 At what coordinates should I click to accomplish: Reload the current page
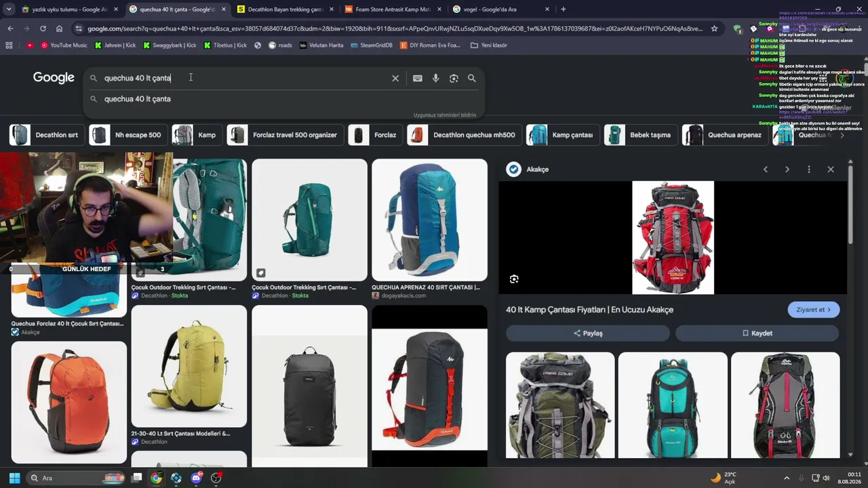click(43, 28)
